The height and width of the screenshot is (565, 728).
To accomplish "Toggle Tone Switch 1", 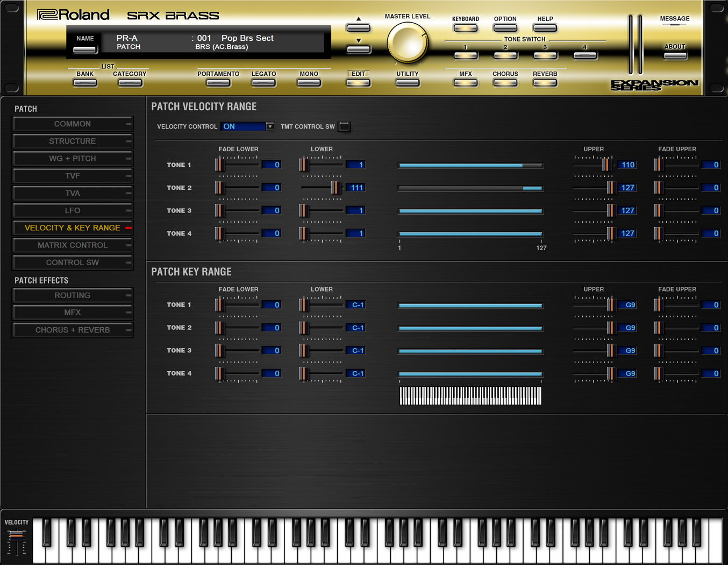I will pyautogui.click(x=465, y=55).
